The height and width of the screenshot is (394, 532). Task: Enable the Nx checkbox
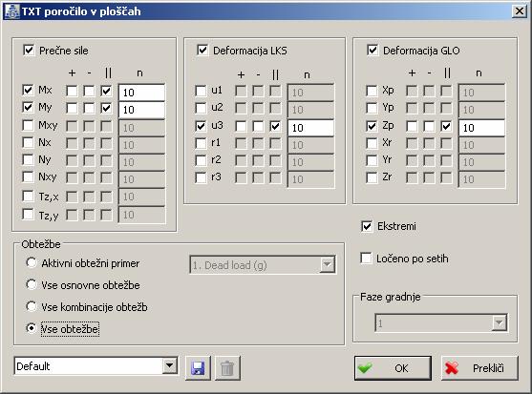[x=28, y=142]
